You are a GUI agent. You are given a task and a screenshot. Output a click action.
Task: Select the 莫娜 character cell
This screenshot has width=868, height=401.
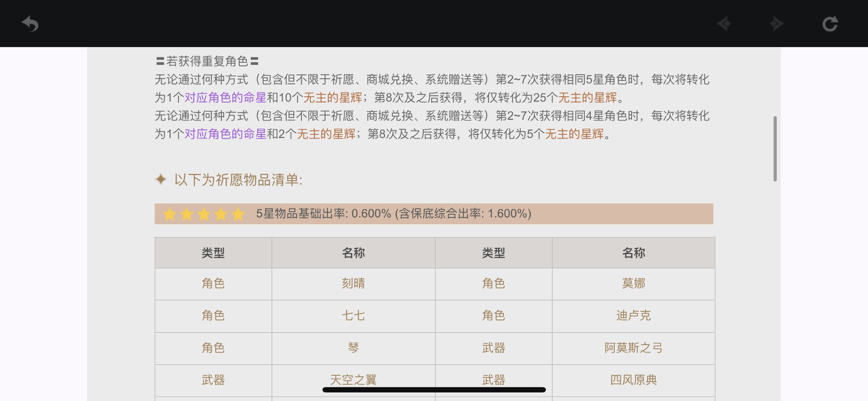point(633,284)
